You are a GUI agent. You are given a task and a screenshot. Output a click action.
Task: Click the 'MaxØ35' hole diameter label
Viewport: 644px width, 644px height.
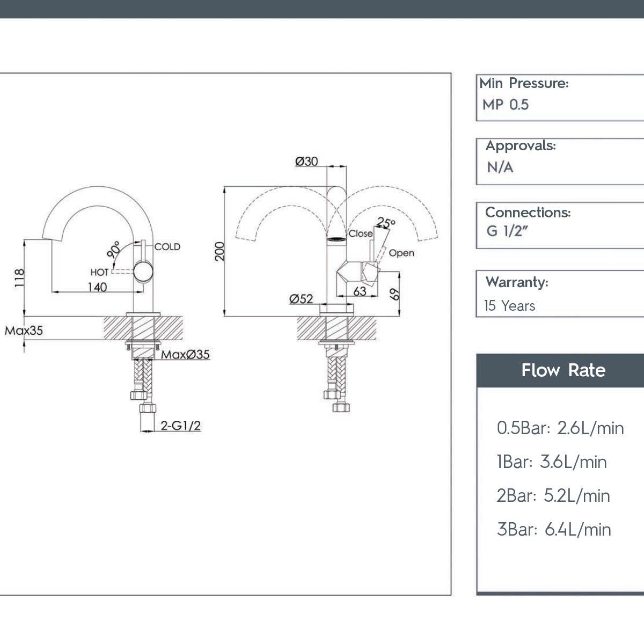(186, 355)
